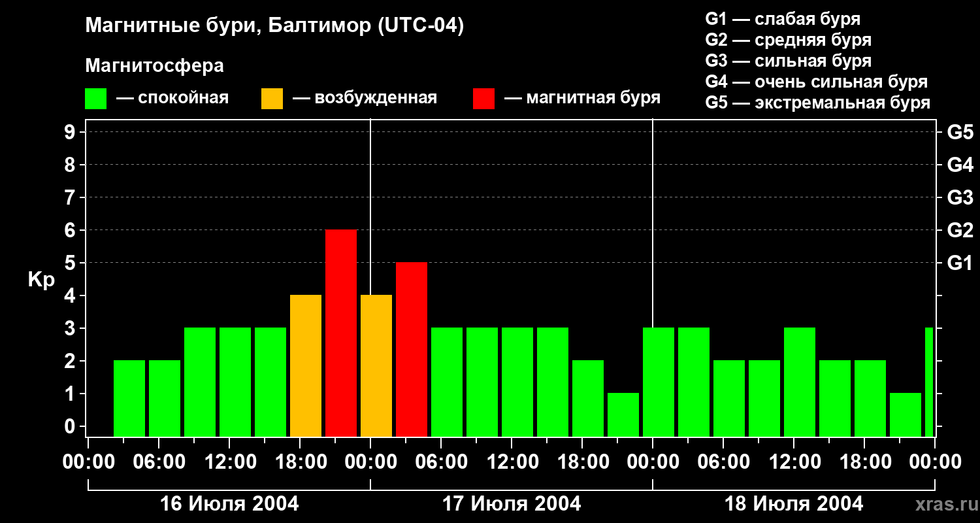
Task: Click the '17 Июля 2004' date label
Action: coord(512,504)
